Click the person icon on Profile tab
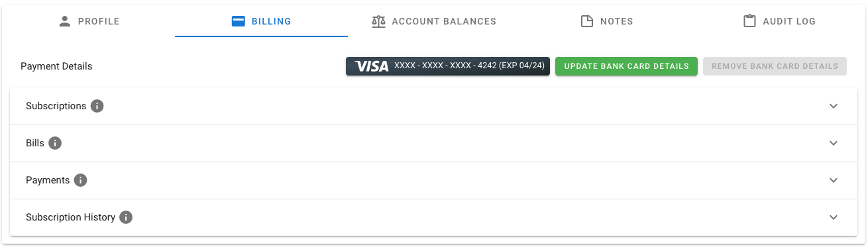The width and height of the screenshot is (868, 249). (64, 21)
